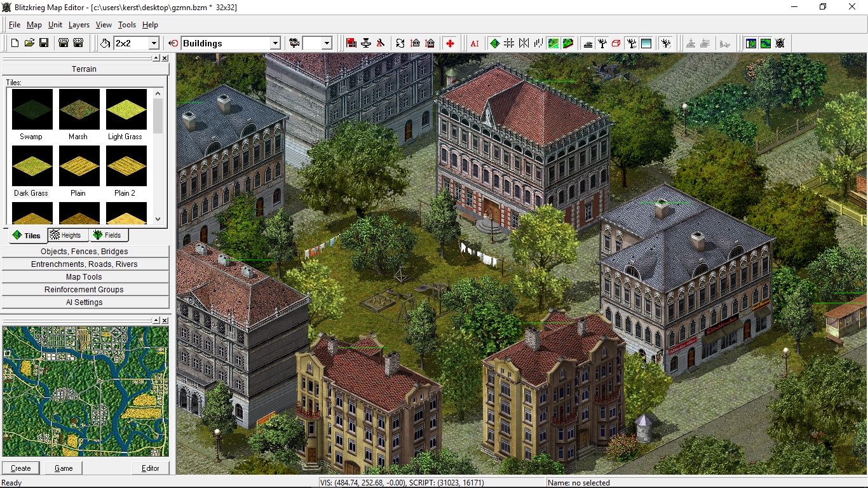
Task: Click the refresh rotate arrows toolbar icon
Action: (400, 43)
